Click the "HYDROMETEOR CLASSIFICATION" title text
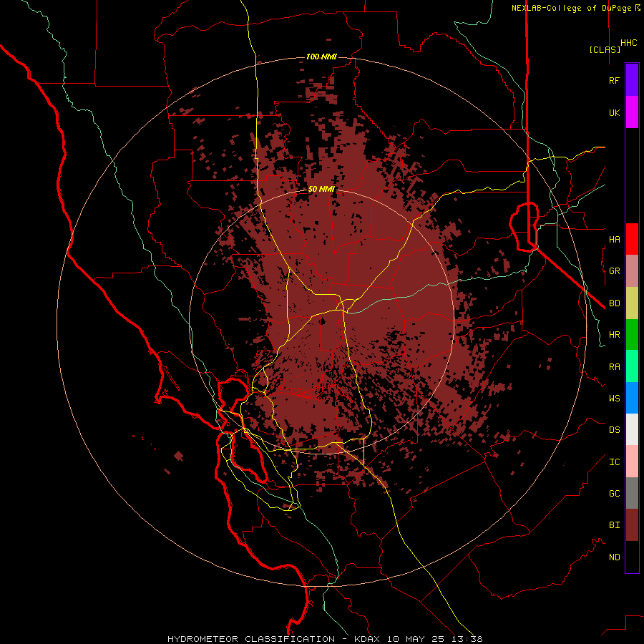644x644 pixels. [251, 639]
